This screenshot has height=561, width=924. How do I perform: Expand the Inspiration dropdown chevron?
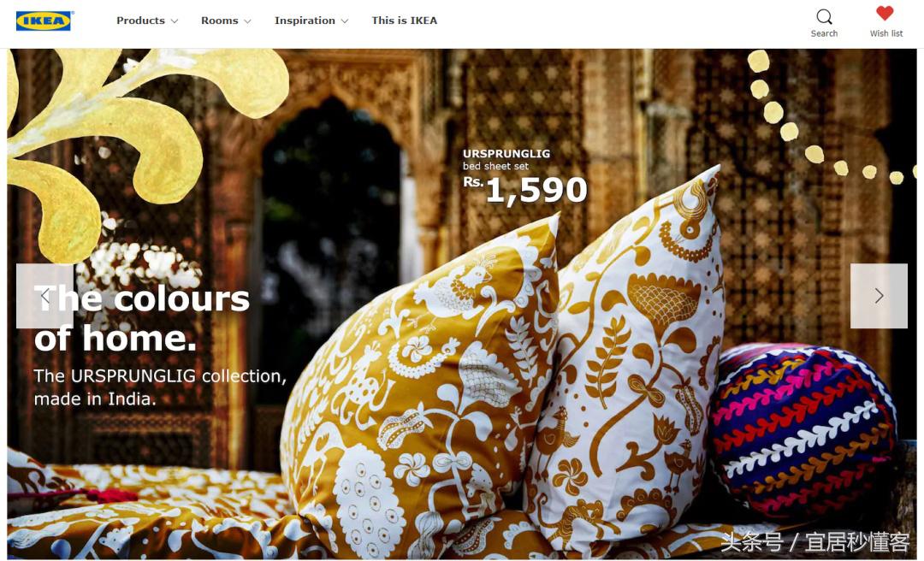345,21
